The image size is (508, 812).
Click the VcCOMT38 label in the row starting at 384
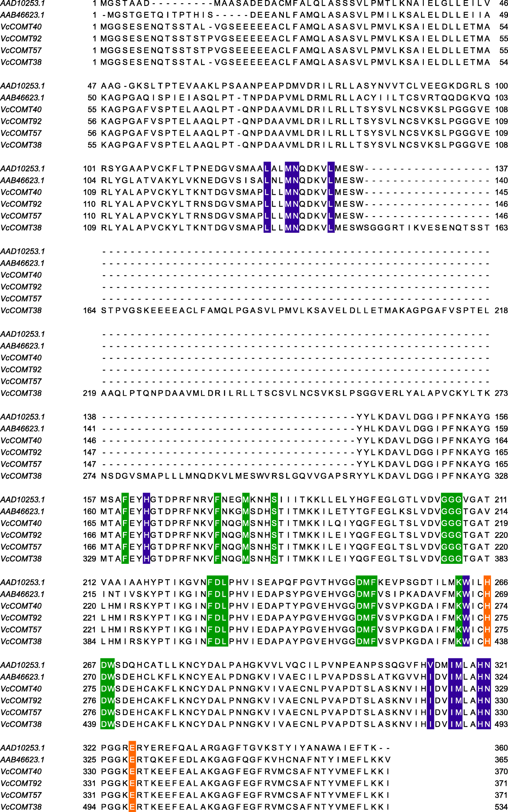point(21,641)
